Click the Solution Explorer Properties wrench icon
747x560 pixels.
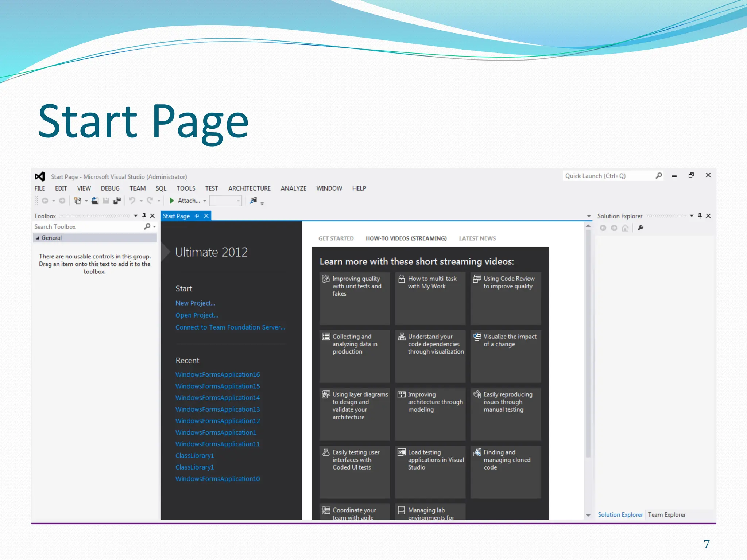point(640,228)
